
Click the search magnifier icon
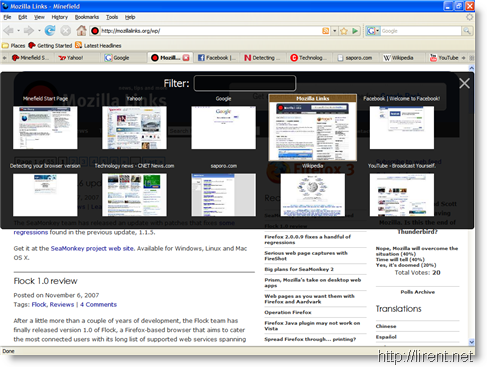[467, 31]
